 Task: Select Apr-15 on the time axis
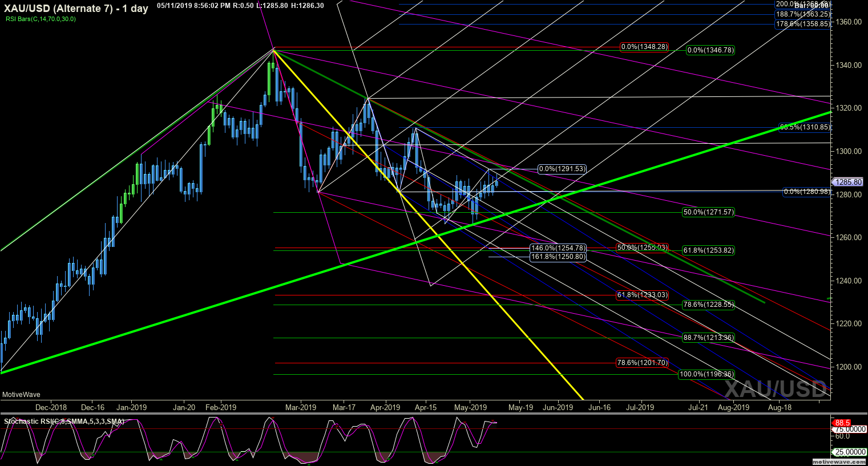click(x=425, y=407)
